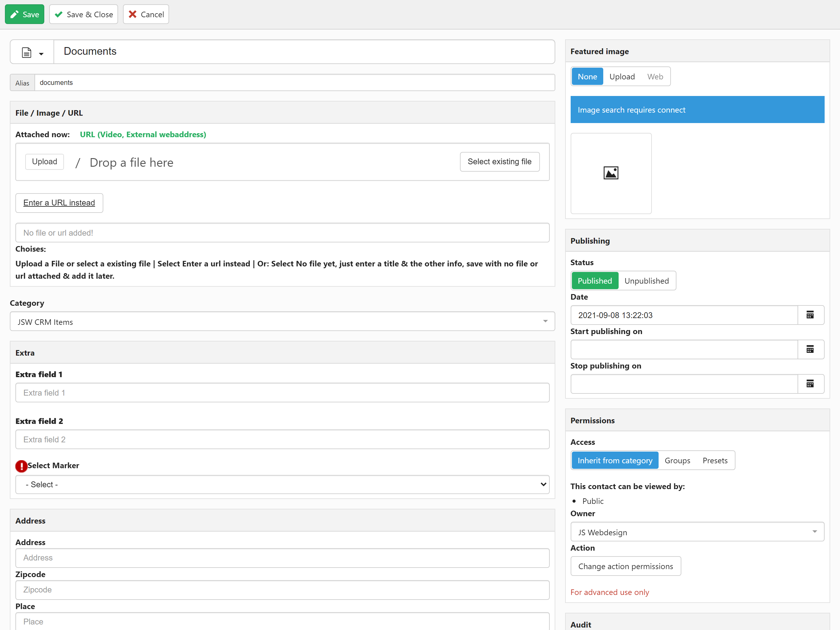
Task: Click Save & Close checkmark button
Action: (x=84, y=14)
